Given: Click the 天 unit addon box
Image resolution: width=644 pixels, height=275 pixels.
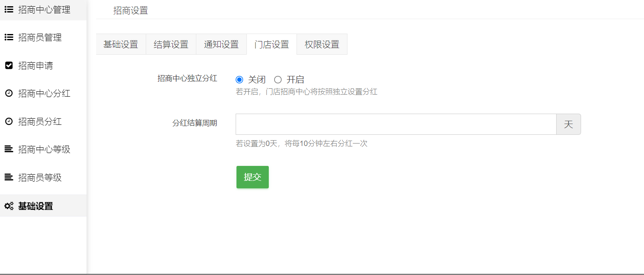Looking at the screenshot, I should pyautogui.click(x=568, y=124).
